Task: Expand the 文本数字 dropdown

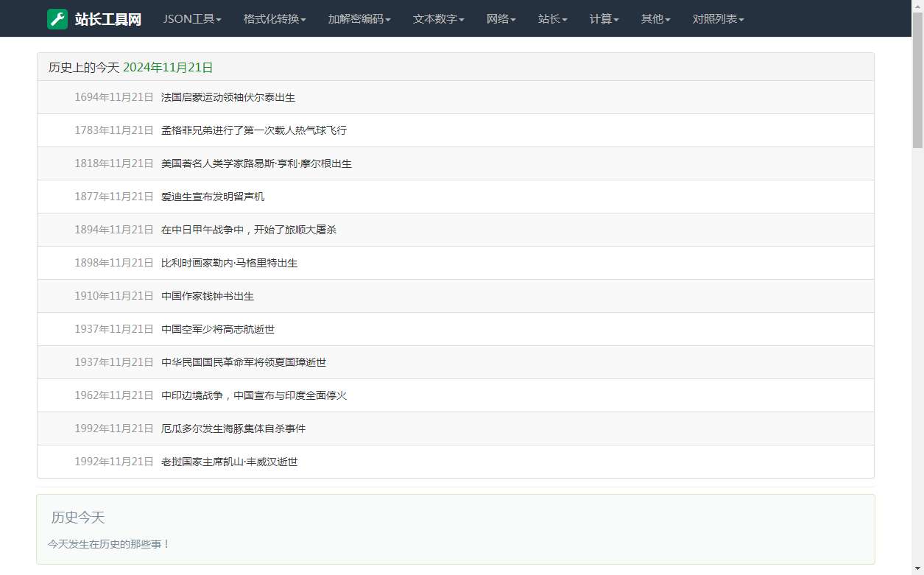Action: pos(438,19)
